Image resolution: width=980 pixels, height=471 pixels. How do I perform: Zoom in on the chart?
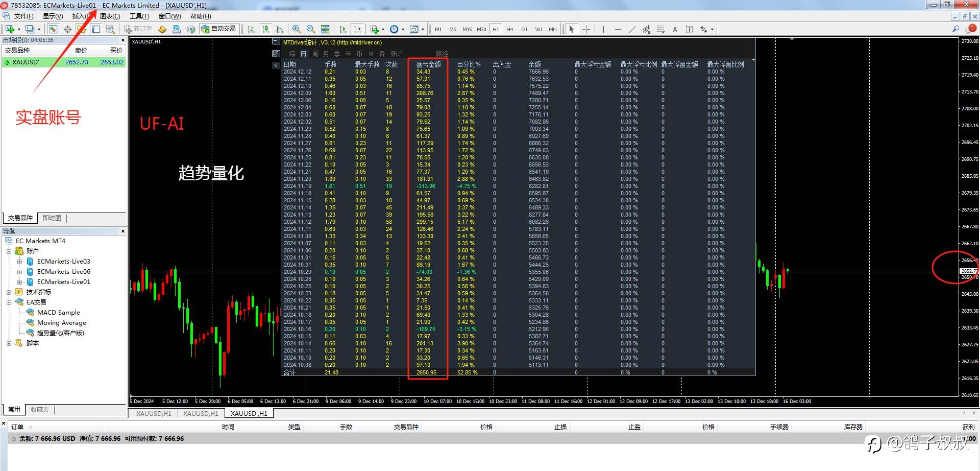click(297, 29)
